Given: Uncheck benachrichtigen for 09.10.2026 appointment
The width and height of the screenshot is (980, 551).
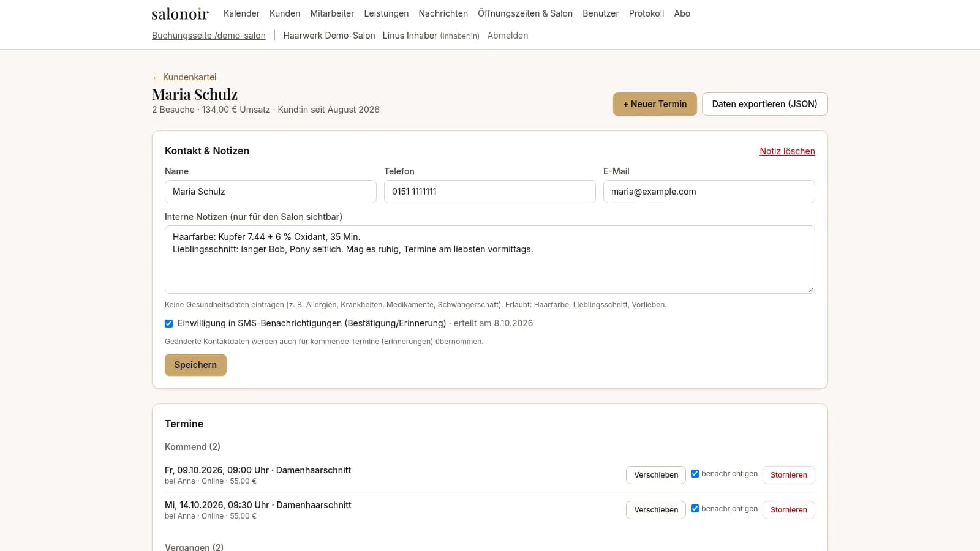Looking at the screenshot, I should click(x=695, y=473).
